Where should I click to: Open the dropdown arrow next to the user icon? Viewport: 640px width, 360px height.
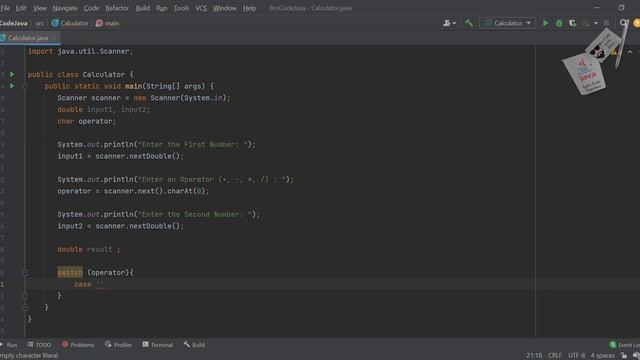454,23
